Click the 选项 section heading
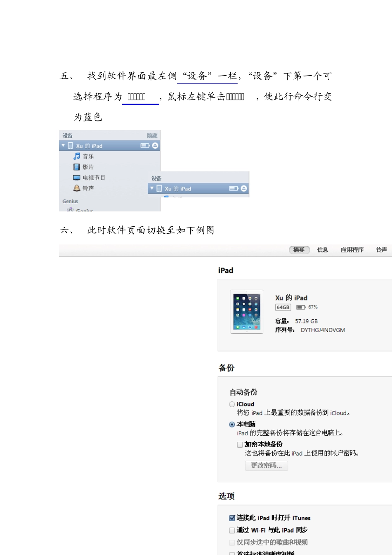Image resolution: width=392 pixels, height=555 pixels. tap(227, 496)
